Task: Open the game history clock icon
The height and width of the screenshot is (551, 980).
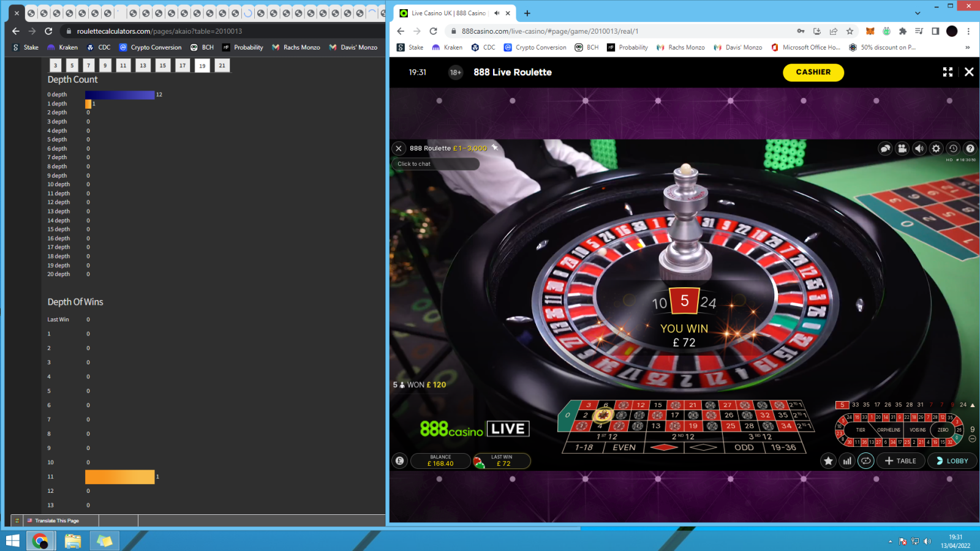Action: 953,148
